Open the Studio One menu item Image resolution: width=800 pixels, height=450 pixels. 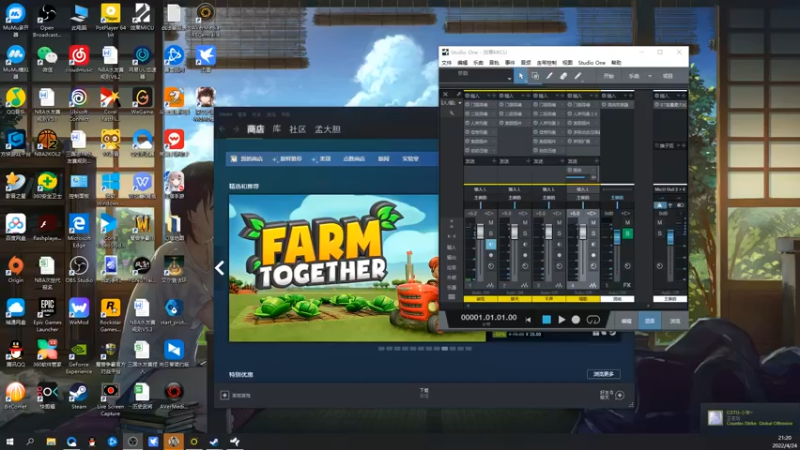pyautogui.click(x=591, y=63)
